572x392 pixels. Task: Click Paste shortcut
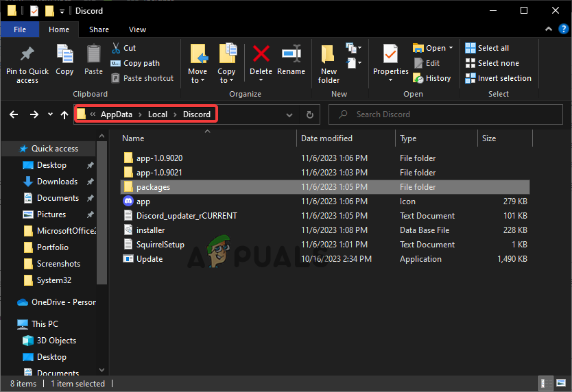click(143, 78)
